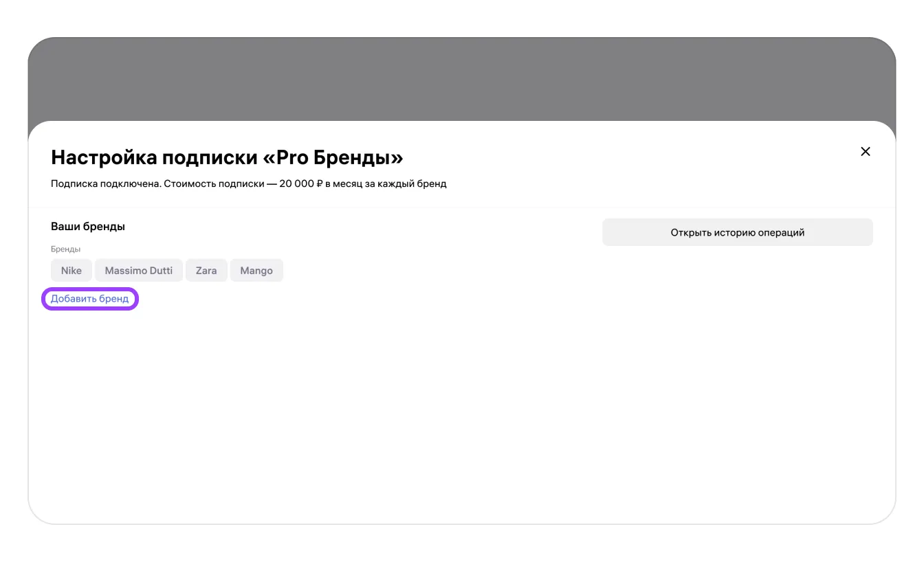
Task: Click the text Подписка подключена. Стоимость подписки
Action: click(x=157, y=184)
